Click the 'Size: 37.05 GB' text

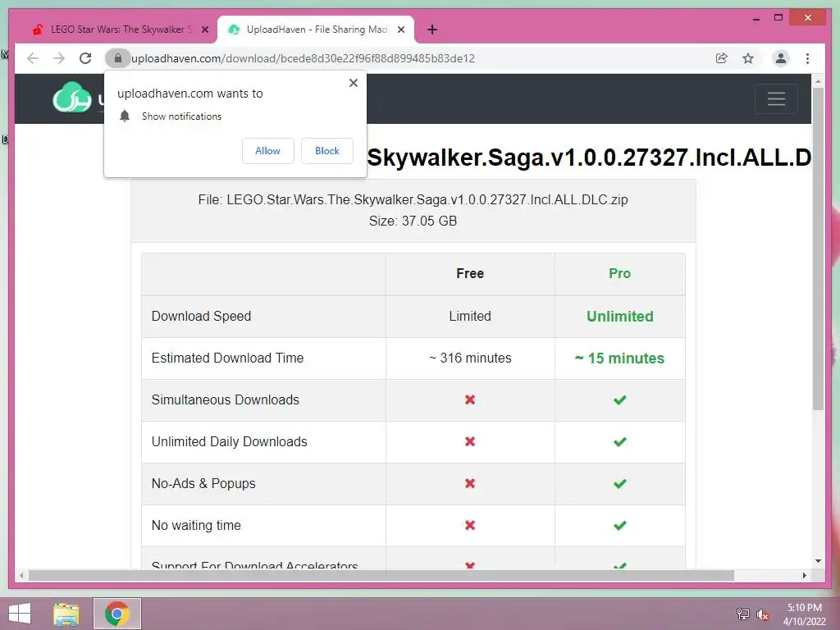(413, 221)
